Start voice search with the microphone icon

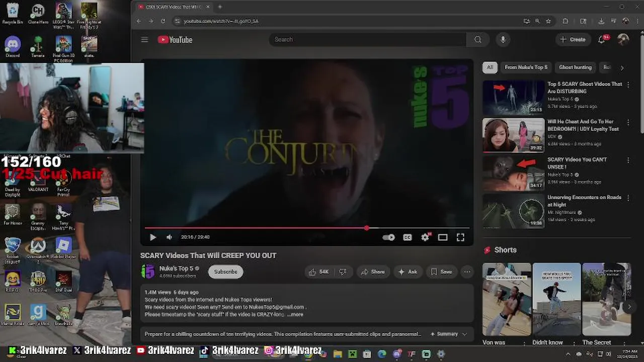[x=503, y=40]
